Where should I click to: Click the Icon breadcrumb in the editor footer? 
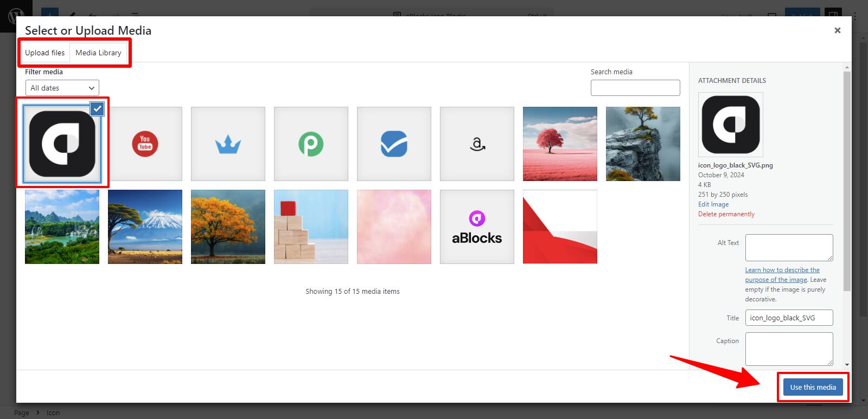pos(53,413)
